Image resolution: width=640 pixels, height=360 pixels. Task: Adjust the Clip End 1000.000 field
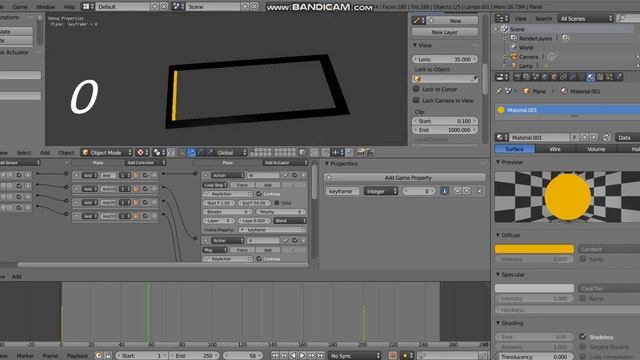click(444, 130)
